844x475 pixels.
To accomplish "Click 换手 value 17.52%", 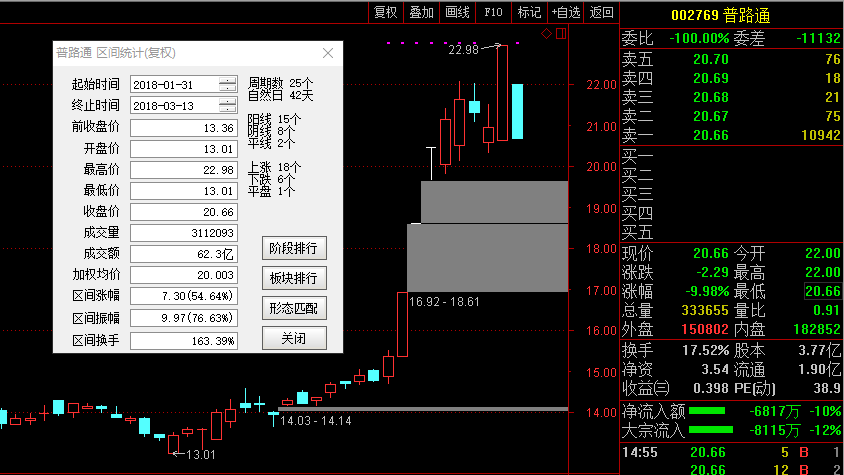I will coord(705,351).
